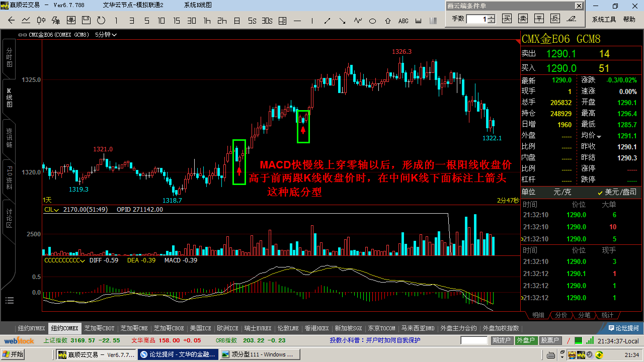The width and height of the screenshot is (644, 362).
Task: Open the 讨论区 side tab
Action: [9, 218]
